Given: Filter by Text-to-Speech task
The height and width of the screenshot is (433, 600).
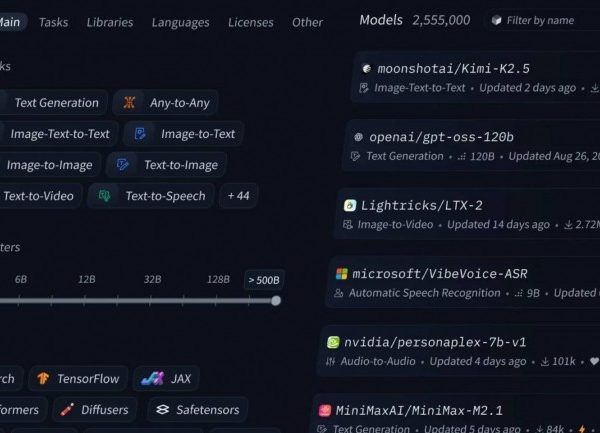Looking at the screenshot, I should coord(151,196).
